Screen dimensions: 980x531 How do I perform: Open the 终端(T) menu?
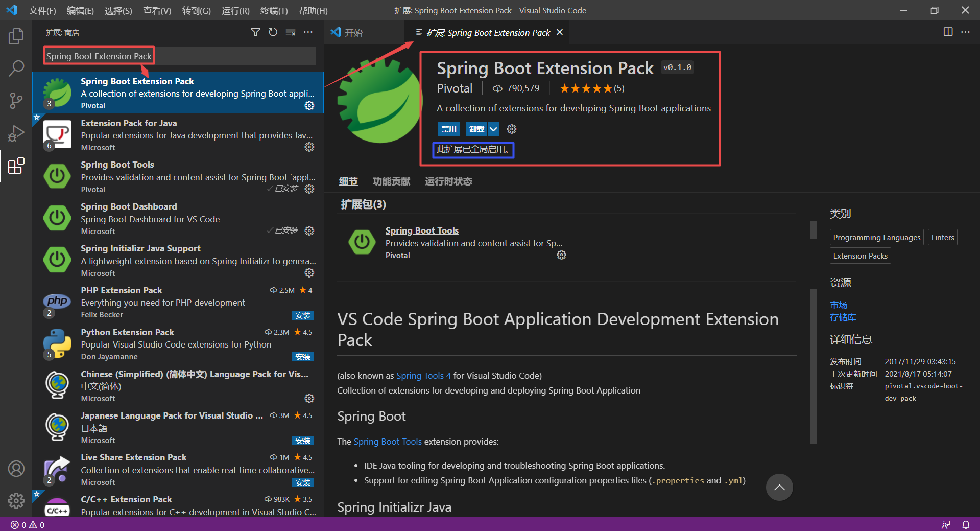click(274, 10)
